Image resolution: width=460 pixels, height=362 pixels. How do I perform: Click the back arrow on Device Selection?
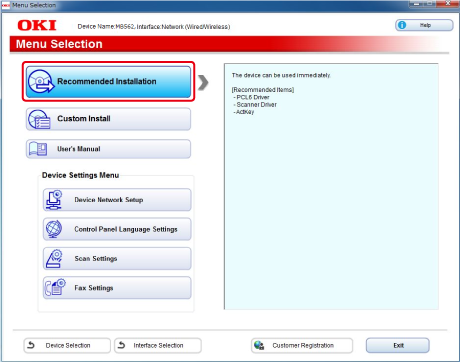31,345
